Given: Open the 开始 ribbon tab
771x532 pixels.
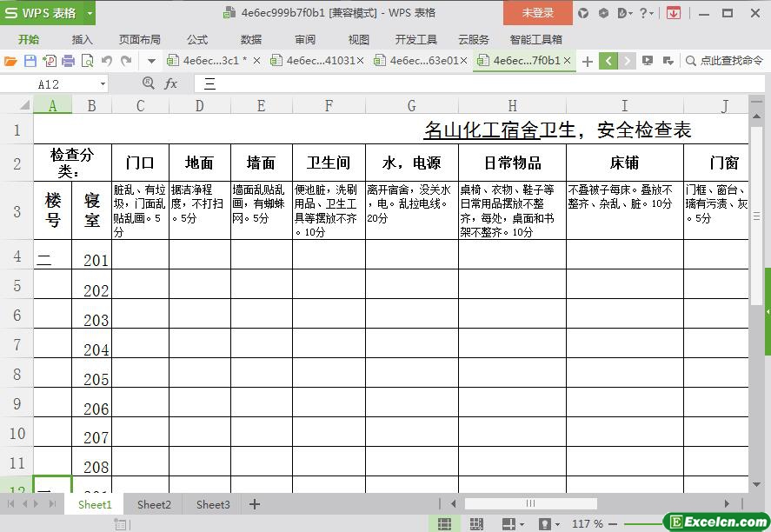Looking at the screenshot, I should point(29,40).
